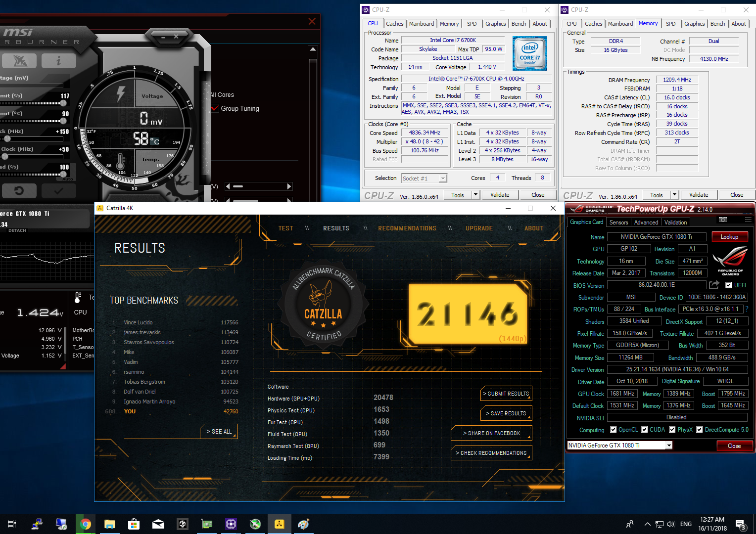This screenshot has width=756, height=534.
Task: Open the Sensors tab in GPU-Z
Action: pos(618,222)
